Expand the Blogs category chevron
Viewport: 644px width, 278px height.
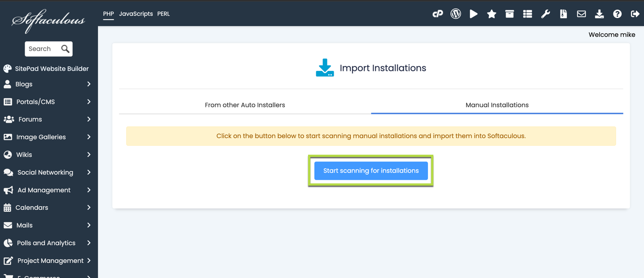coord(89,84)
